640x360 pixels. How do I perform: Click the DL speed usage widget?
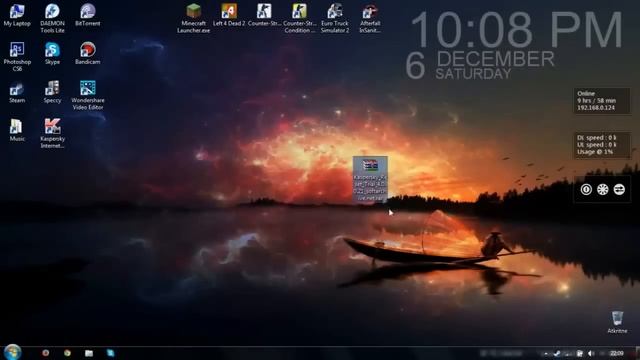pyautogui.click(x=602, y=145)
